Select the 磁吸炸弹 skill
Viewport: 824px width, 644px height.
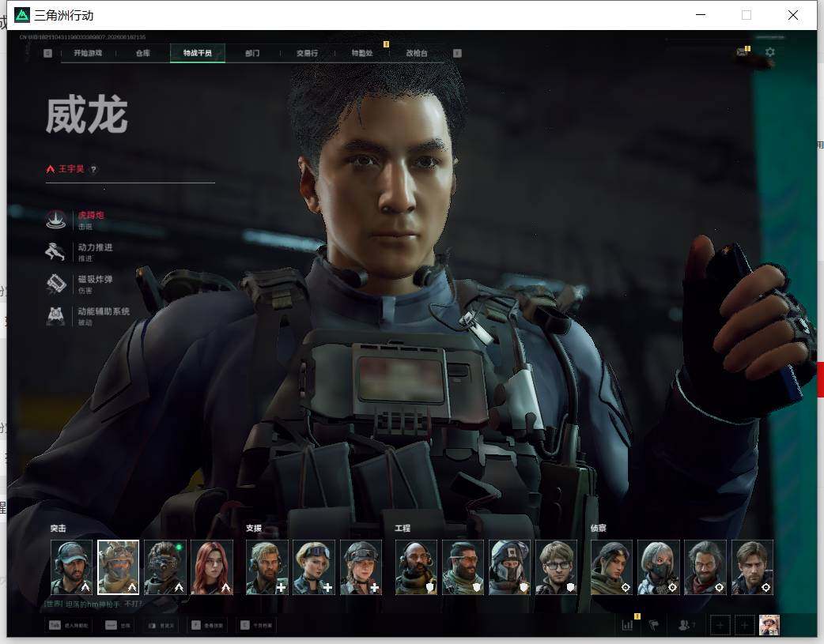tap(79, 284)
